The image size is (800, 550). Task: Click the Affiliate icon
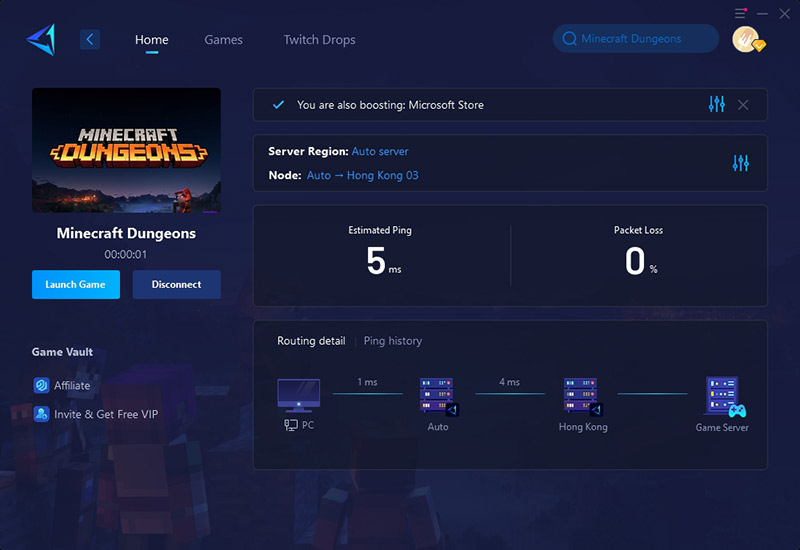pos(41,385)
